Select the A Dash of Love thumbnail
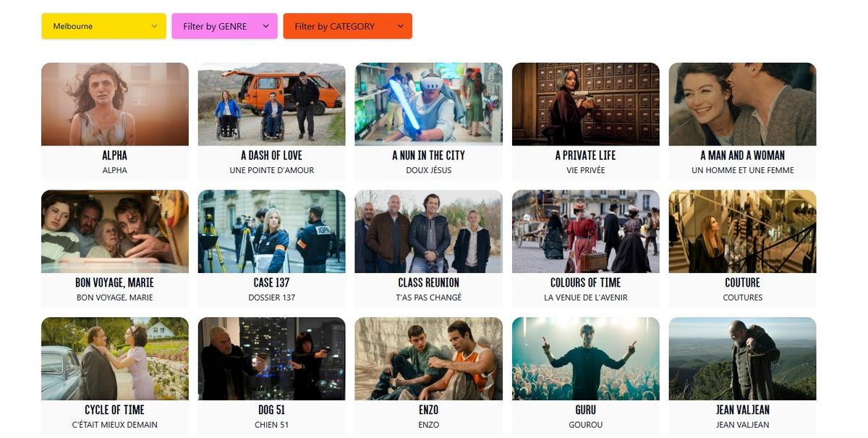 (272, 104)
